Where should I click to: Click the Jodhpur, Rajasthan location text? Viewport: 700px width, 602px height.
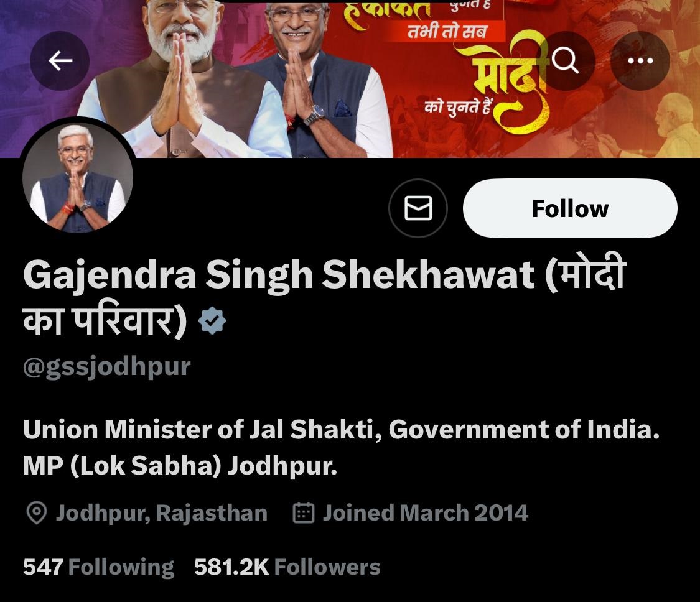pos(162,512)
